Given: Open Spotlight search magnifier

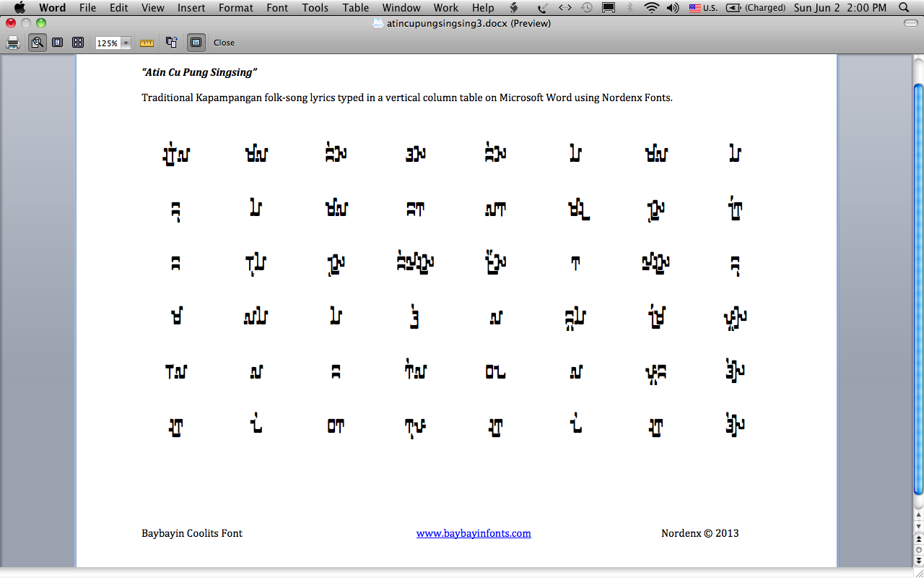Looking at the screenshot, I should pyautogui.click(x=905, y=8).
